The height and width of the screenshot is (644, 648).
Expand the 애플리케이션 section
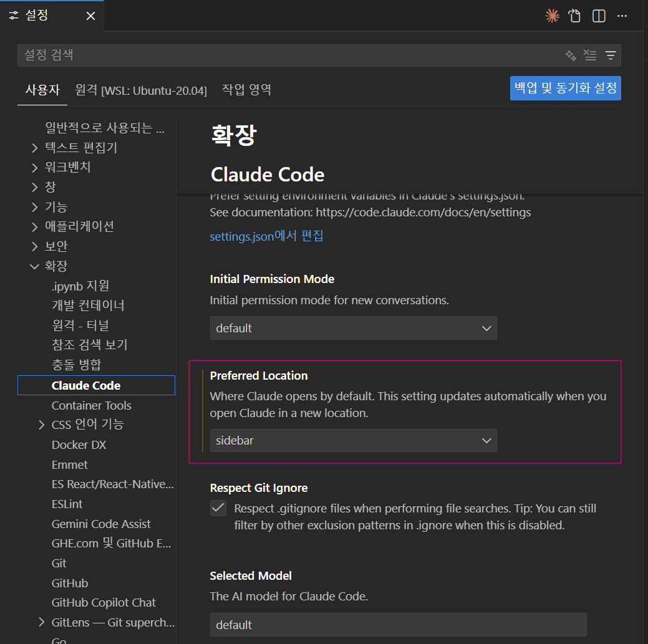click(x=35, y=226)
